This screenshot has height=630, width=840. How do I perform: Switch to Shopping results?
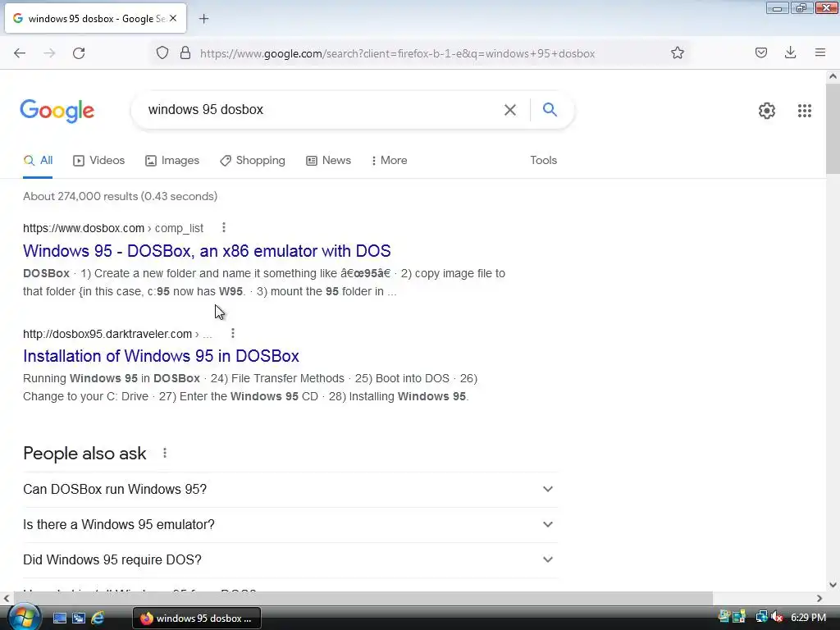pyautogui.click(x=253, y=160)
